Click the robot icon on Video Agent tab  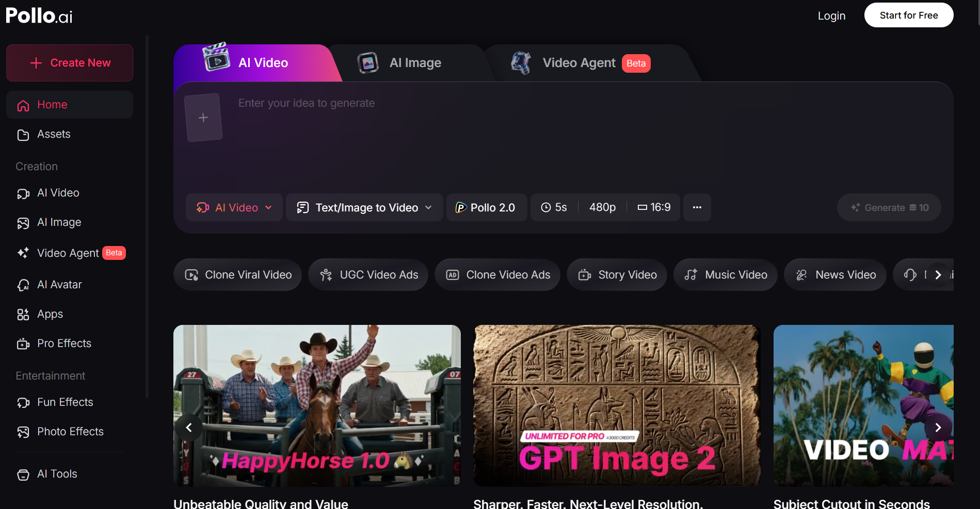(x=521, y=63)
